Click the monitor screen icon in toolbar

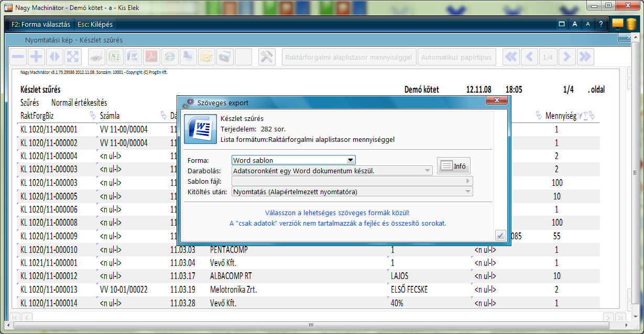click(x=188, y=57)
